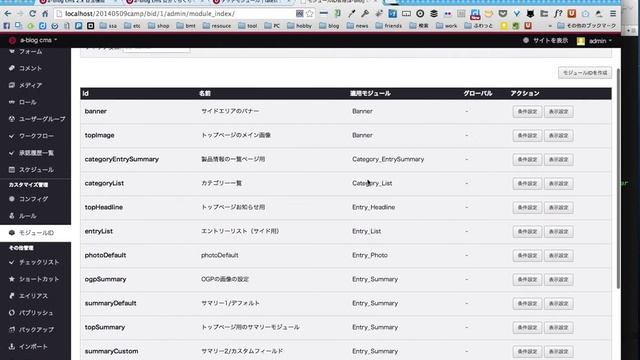The height and width of the screenshot is (360, 640).
Task: Click the browser back arrow
Action: tap(8, 13)
